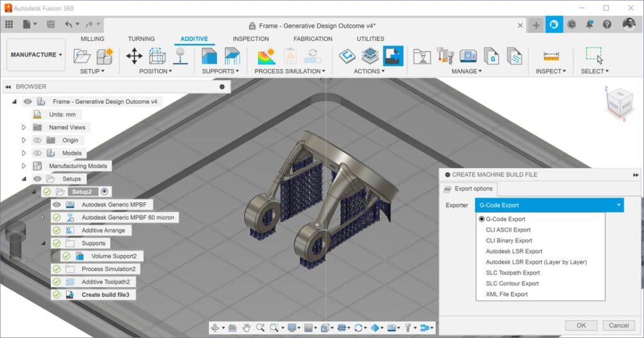
Task: Open the MANUFACTURE workspace dropdown
Action: (36, 55)
